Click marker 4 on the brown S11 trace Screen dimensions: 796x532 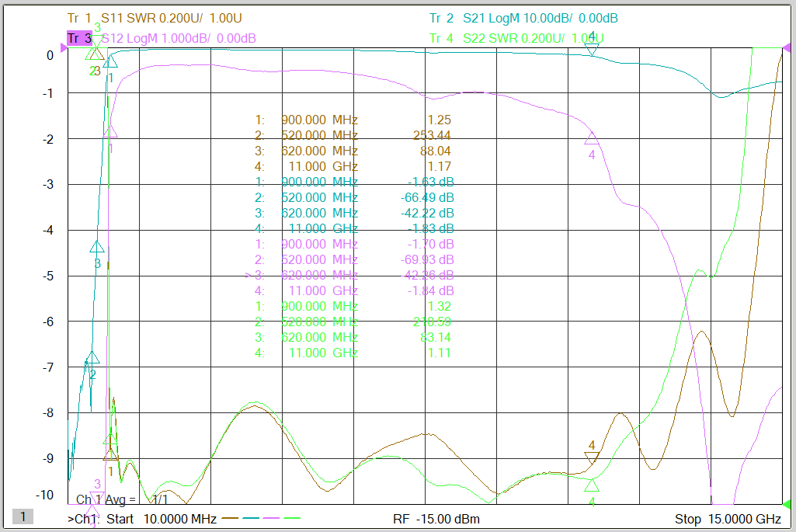(592, 458)
